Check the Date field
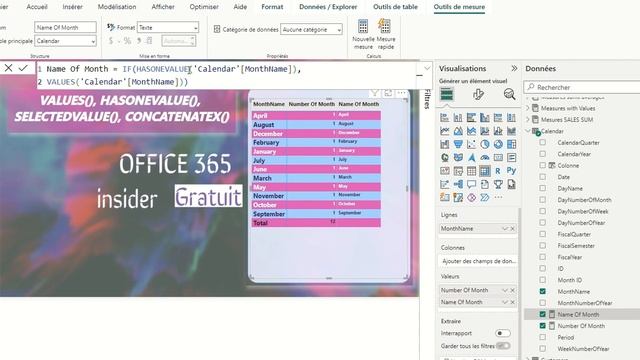Viewport: 640px width, 360px height. [x=542, y=177]
